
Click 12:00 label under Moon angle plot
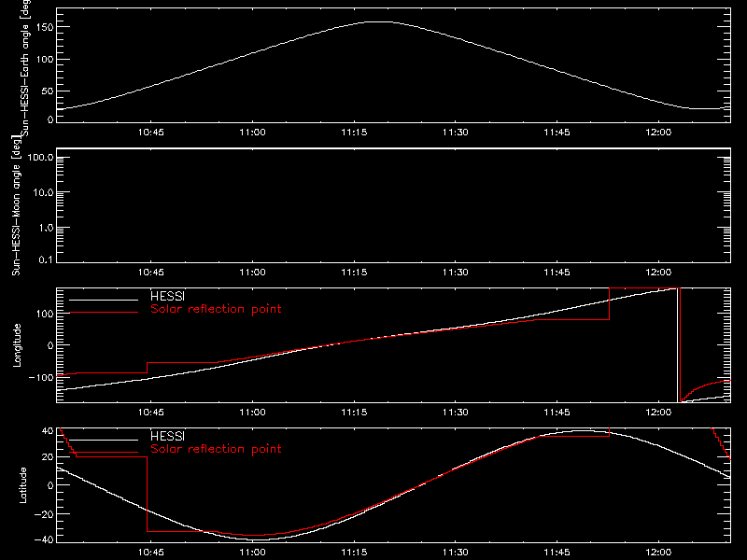coord(658,273)
